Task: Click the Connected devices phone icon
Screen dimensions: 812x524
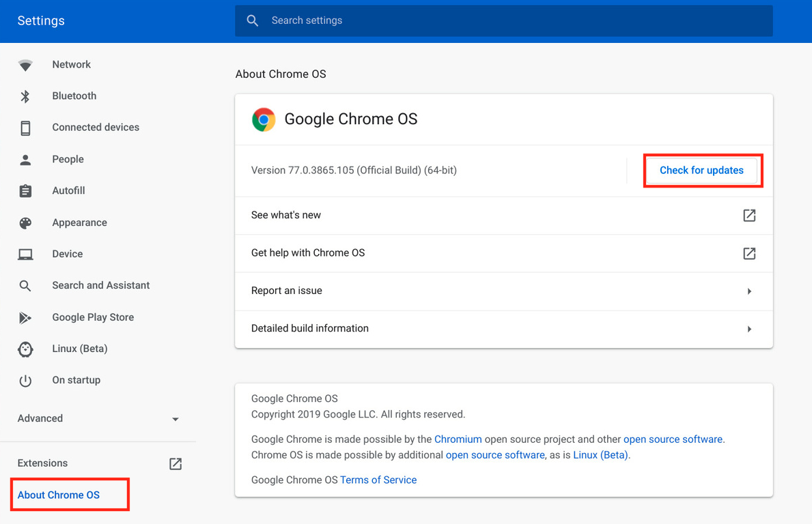Action: pos(25,128)
